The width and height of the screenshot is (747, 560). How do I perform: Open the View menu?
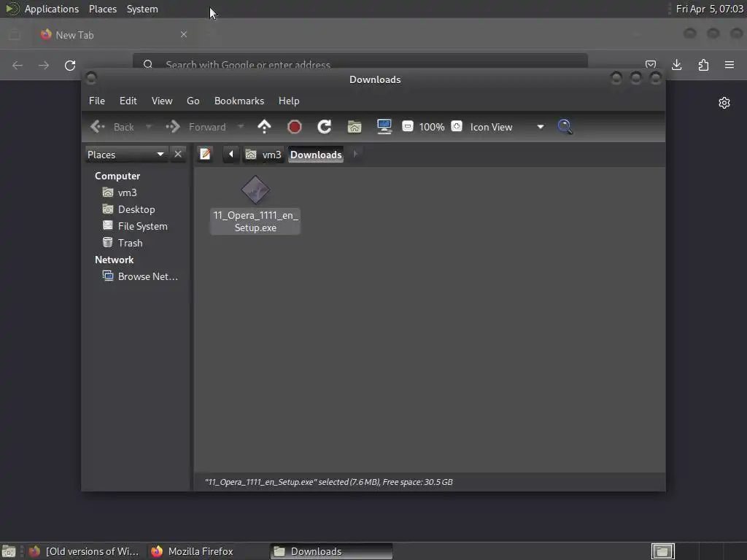(162, 101)
